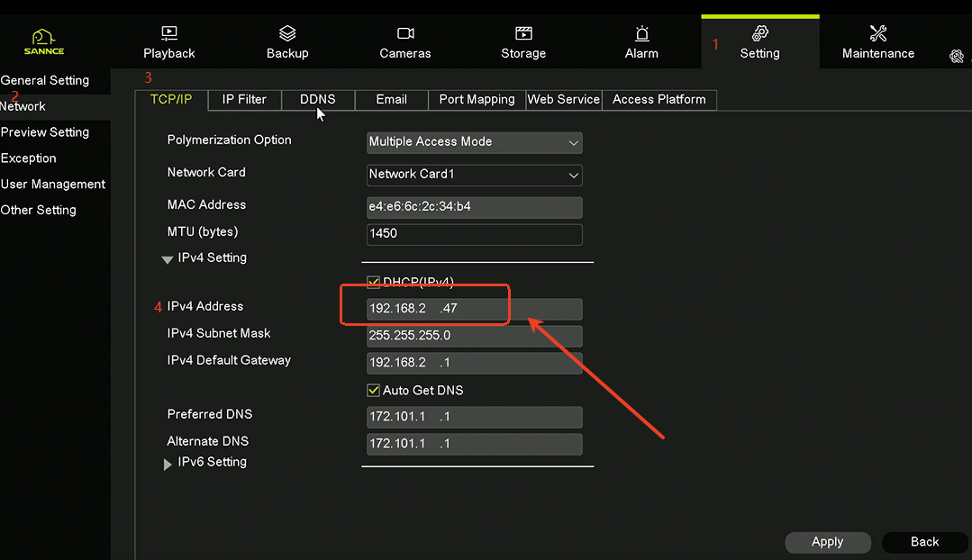The width and height of the screenshot is (972, 560).
Task: Click the MTU (bytes) field
Action: 474,234
